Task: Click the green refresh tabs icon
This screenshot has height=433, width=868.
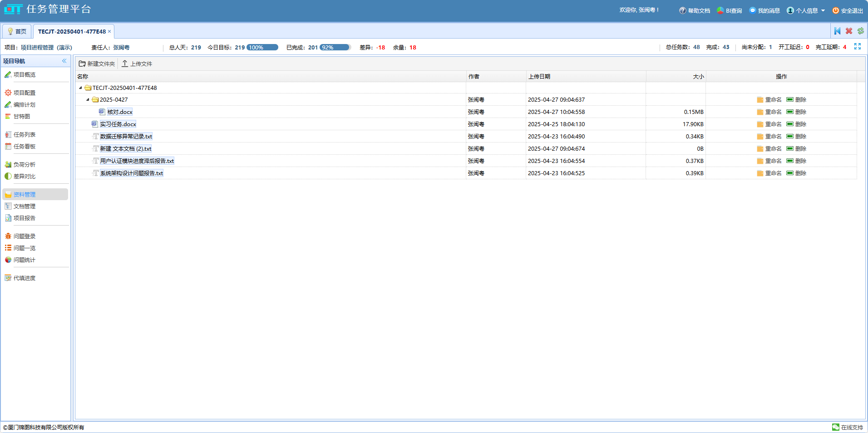Action: point(861,31)
